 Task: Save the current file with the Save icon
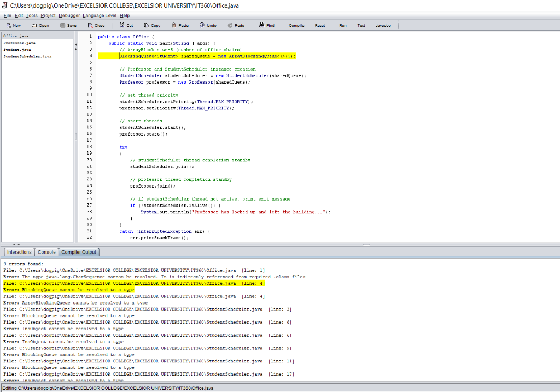tap(68, 25)
